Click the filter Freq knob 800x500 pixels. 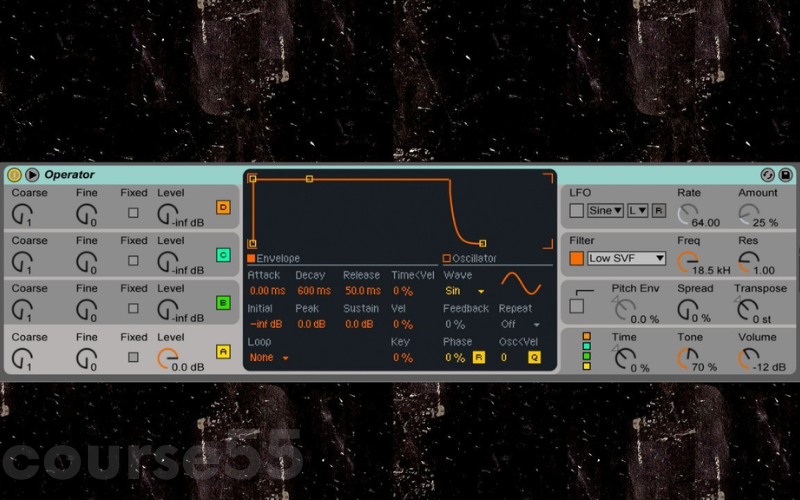pyautogui.click(x=688, y=262)
